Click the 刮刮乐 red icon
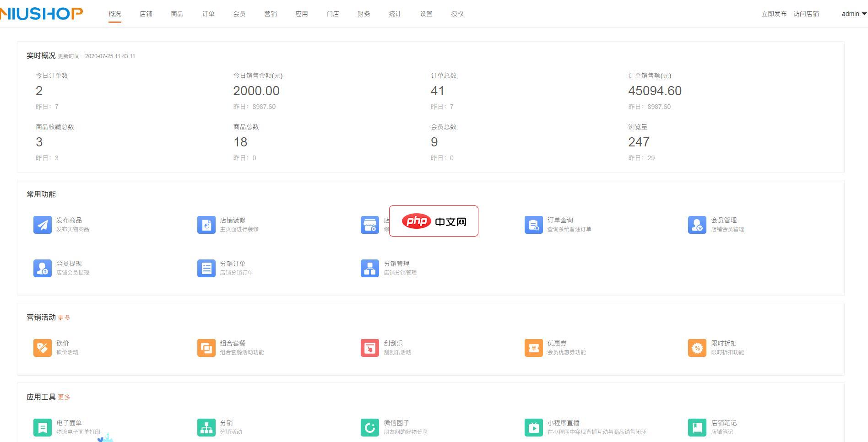This screenshot has width=868, height=442. [x=369, y=348]
